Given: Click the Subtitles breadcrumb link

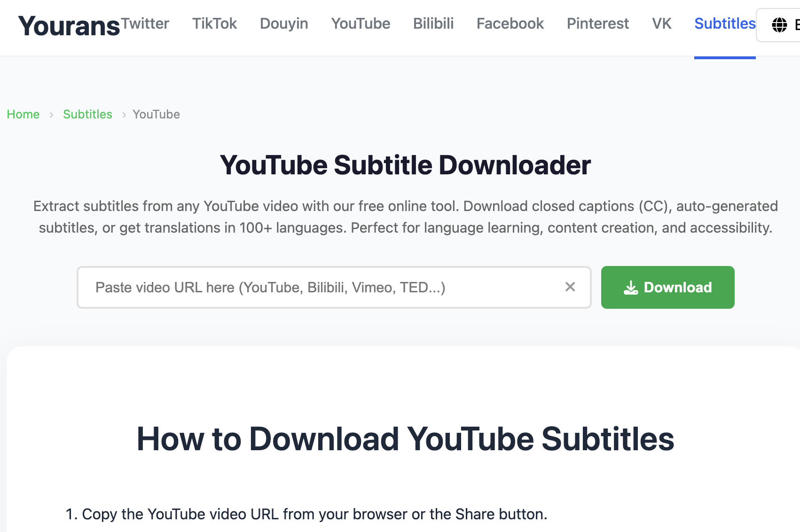Looking at the screenshot, I should (87, 114).
